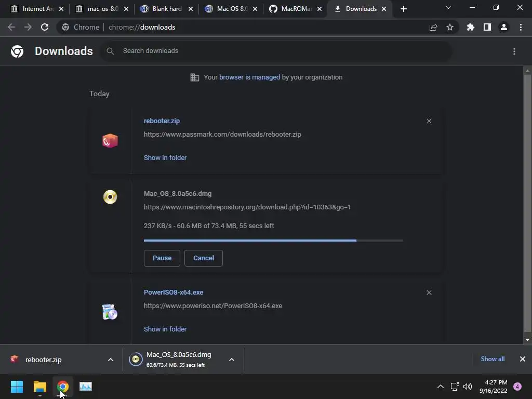
Task: Click the page vertical scrollbar
Action: (x=527, y=203)
